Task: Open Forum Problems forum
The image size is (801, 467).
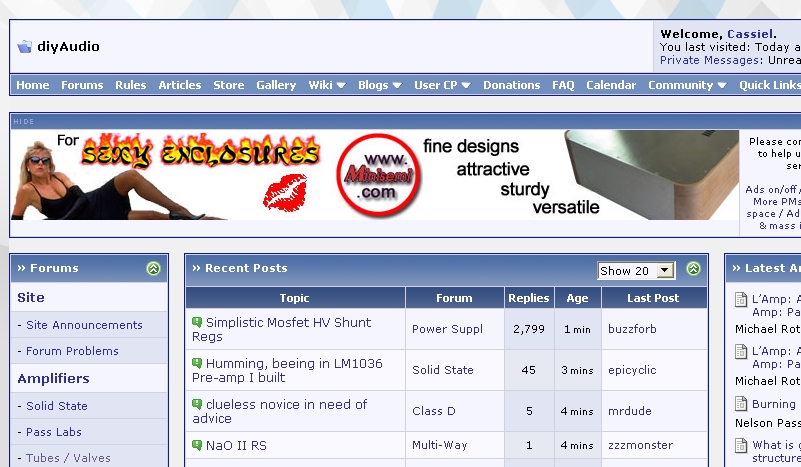Action: coord(72,351)
